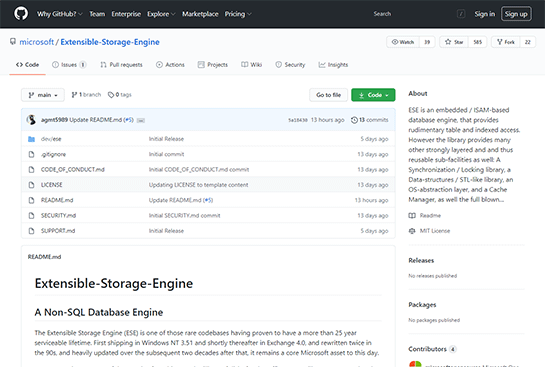Expand the Explore dropdown menu
This screenshot has height=367, width=545.
click(x=161, y=14)
